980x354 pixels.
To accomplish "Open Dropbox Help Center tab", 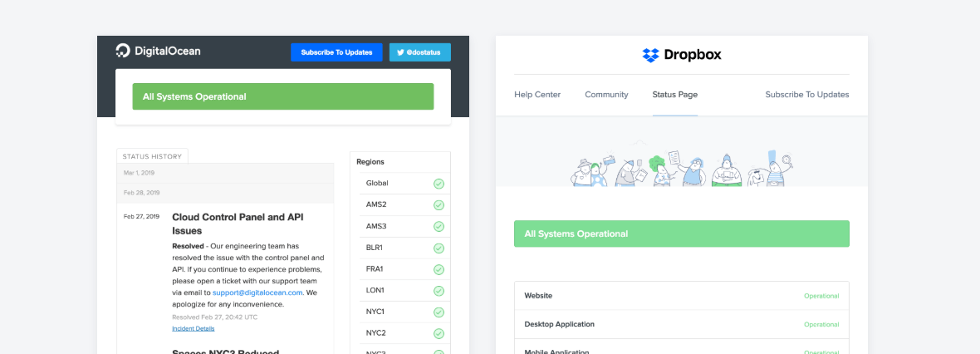I will [537, 95].
